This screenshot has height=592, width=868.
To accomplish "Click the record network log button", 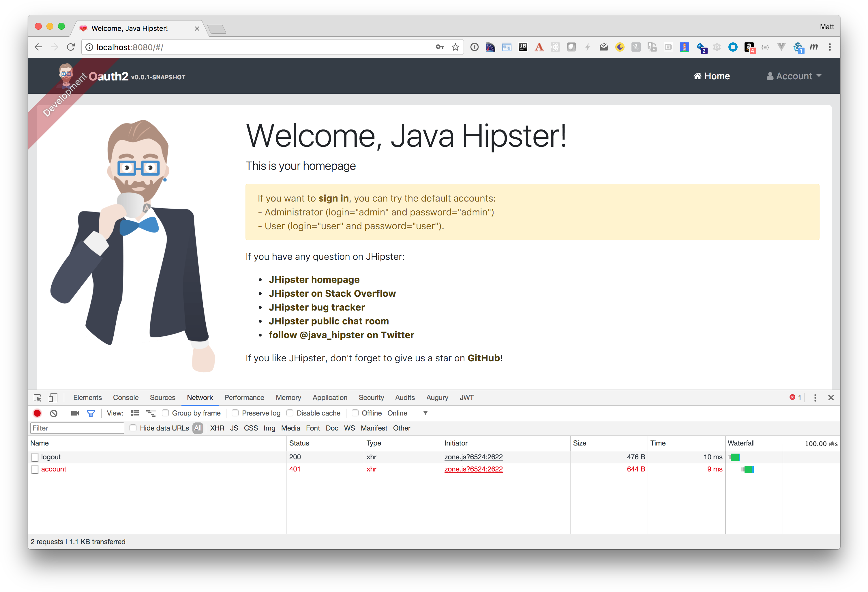I will coord(37,413).
